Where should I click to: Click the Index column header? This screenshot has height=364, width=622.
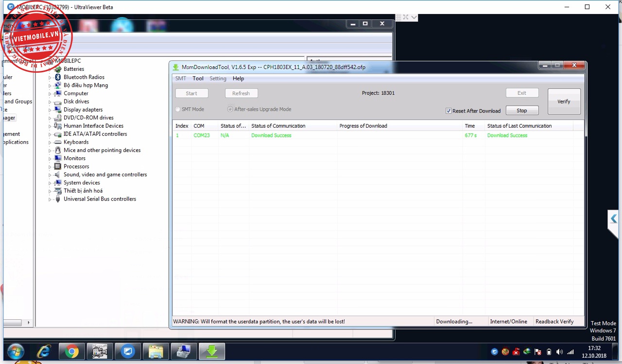182,126
